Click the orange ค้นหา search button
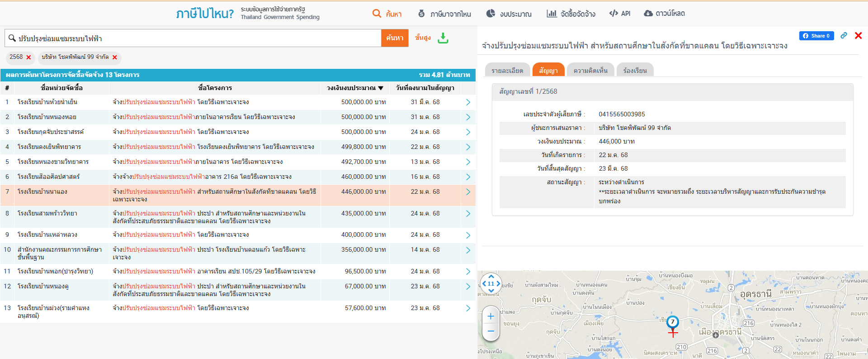The image size is (868, 359). (395, 38)
